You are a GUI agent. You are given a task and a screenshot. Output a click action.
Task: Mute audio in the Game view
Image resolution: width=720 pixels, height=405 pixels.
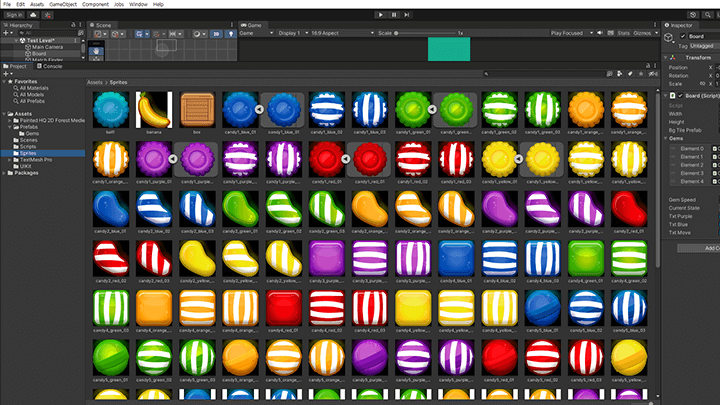pos(600,33)
